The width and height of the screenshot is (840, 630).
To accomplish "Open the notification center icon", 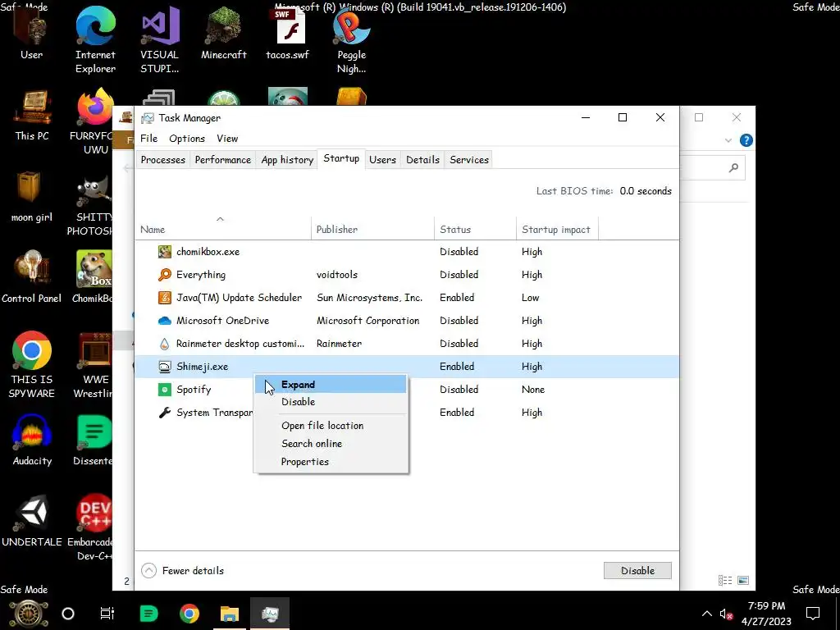I will tap(813, 614).
